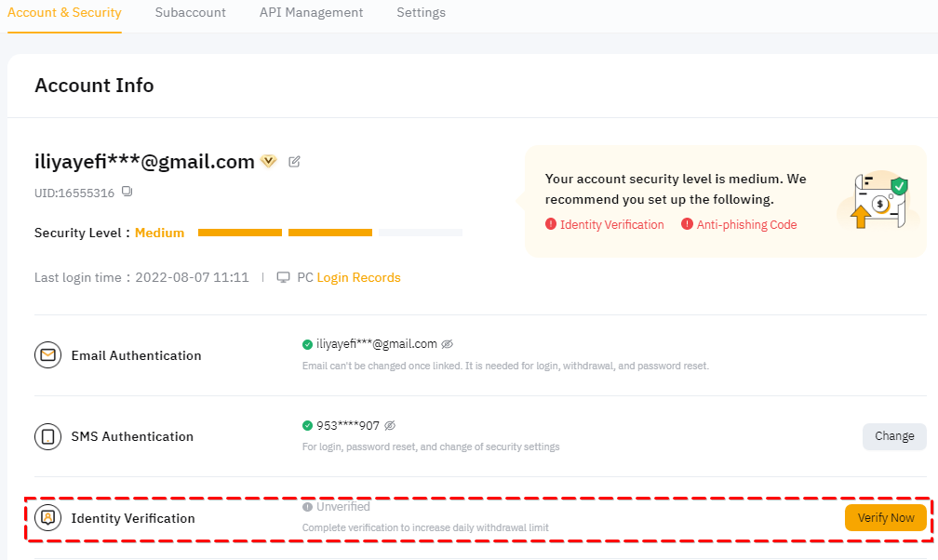The width and height of the screenshot is (938, 560).
Task: Go to the Settings tab
Action: tap(421, 13)
